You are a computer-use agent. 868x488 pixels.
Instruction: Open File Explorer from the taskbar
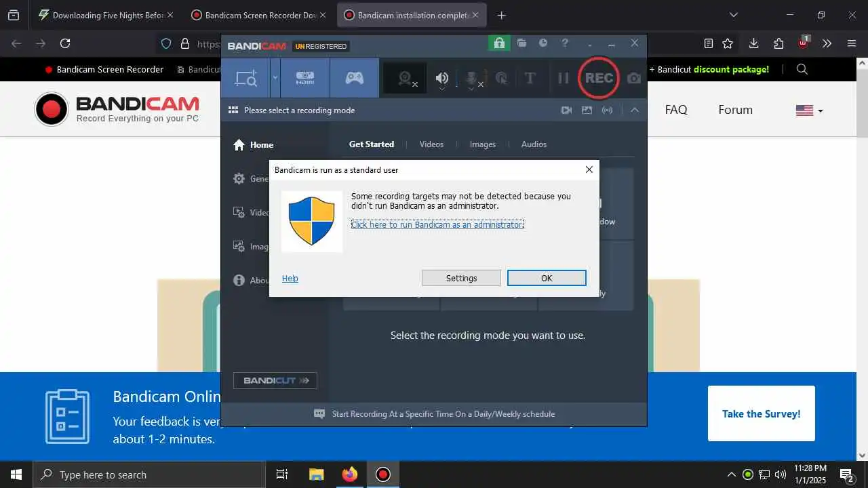point(317,474)
